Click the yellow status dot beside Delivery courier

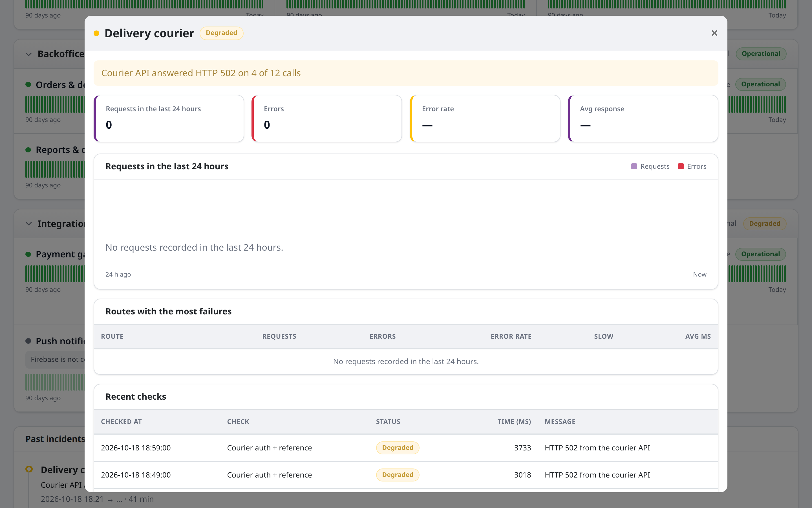pos(96,33)
